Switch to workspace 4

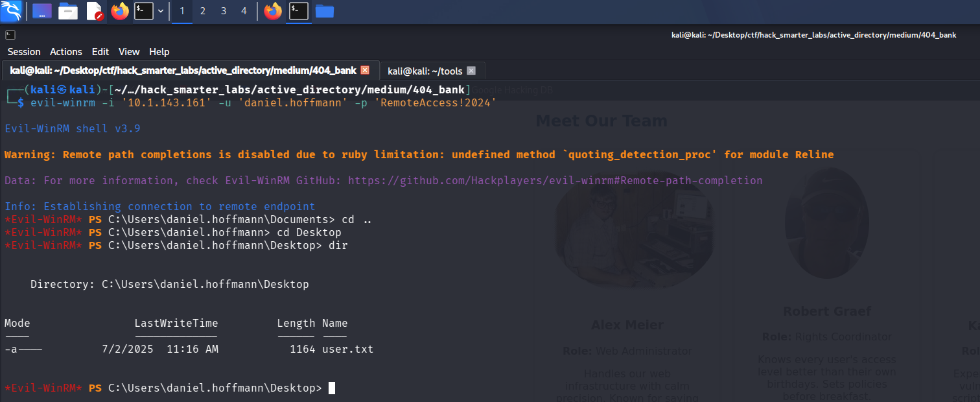[244, 11]
